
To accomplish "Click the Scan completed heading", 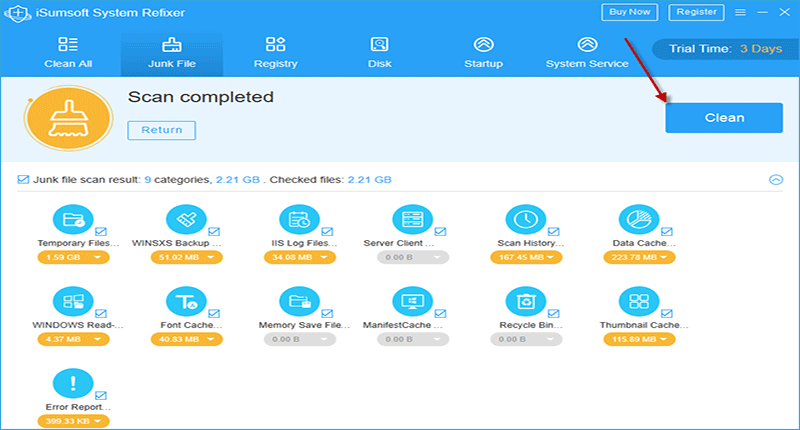I will coord(201,97).
